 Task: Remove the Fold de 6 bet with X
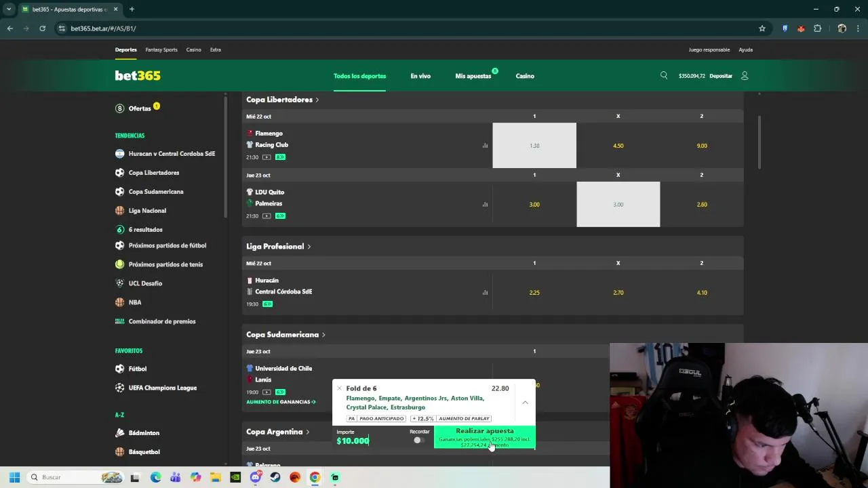pos(340,388)
